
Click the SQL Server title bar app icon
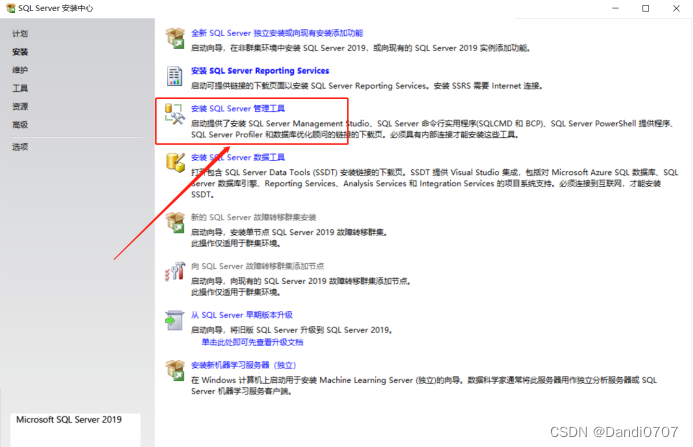(10, 8)
